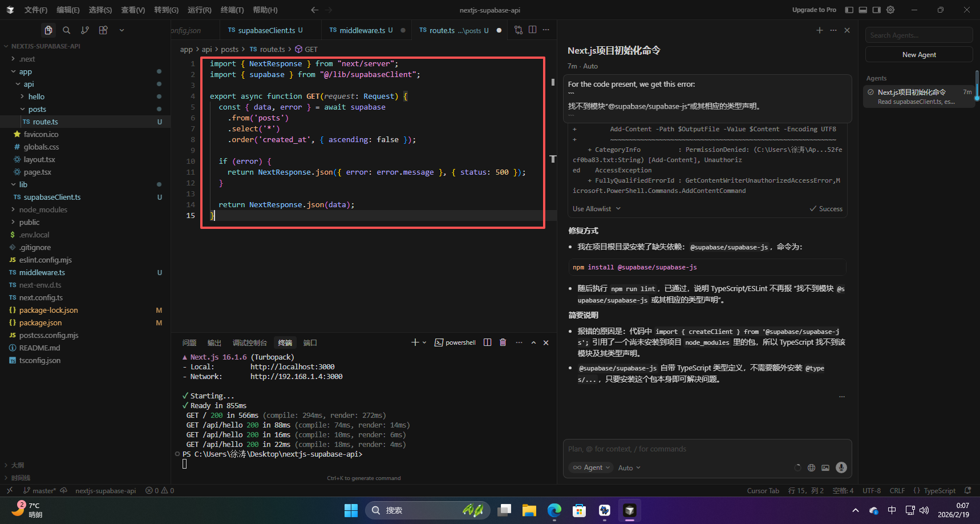980x524 pixels.
Task: Maximize the panel with the up chevron
Action: [x=533, y=342]
